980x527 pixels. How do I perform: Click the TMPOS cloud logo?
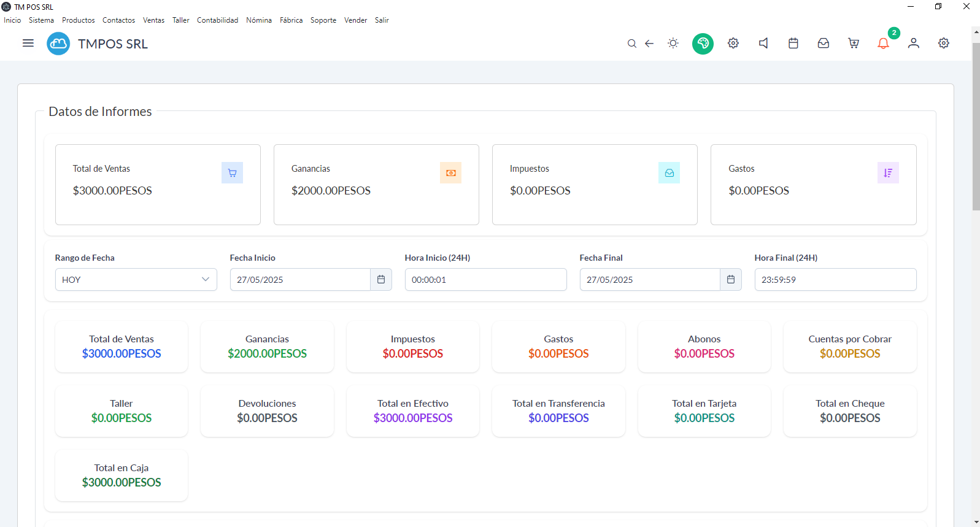[58, 44]
